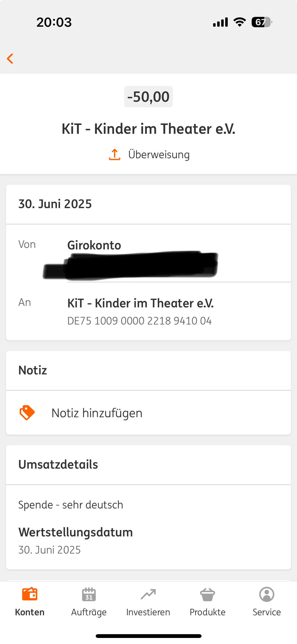Tap the Spende - sehr deutsch reference text
The height and width of the screenshot is (644, 297).
[x=71, y=505]
